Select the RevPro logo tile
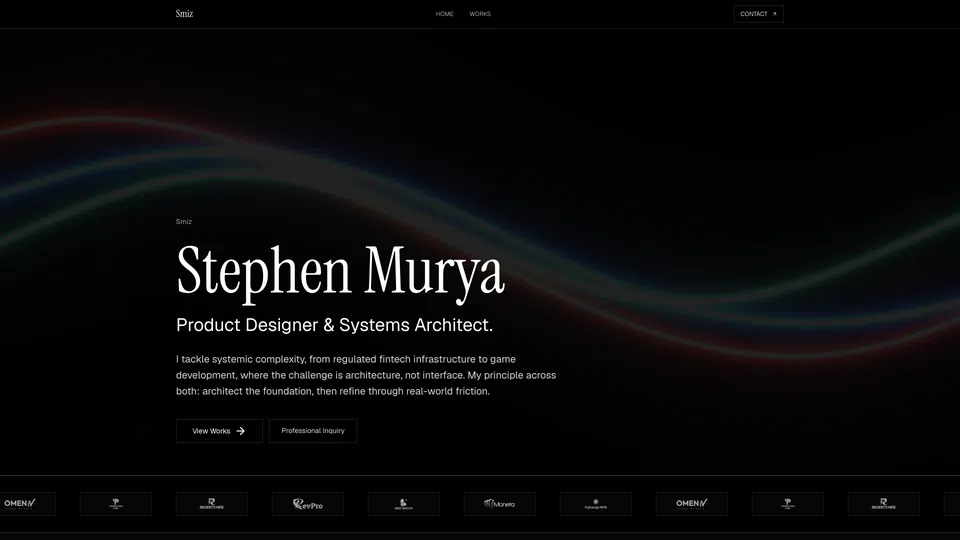 [308, 504]
